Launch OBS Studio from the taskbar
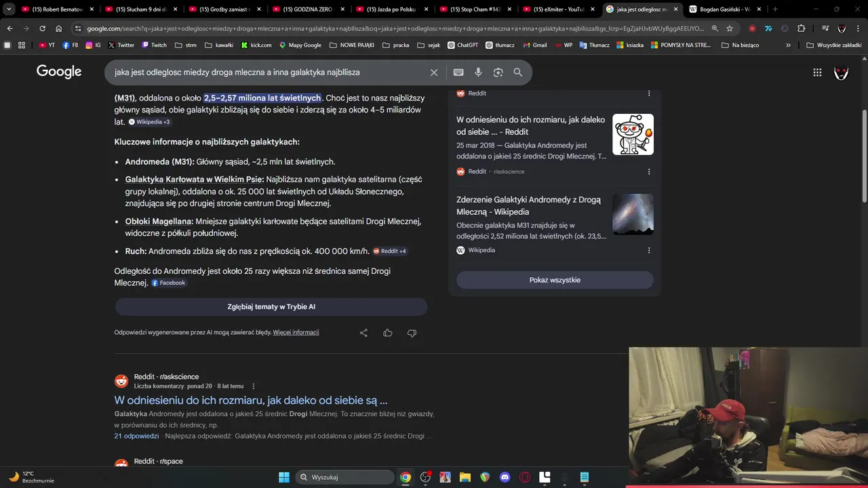This screenshot has width=868, height=488. coord(425,477)
